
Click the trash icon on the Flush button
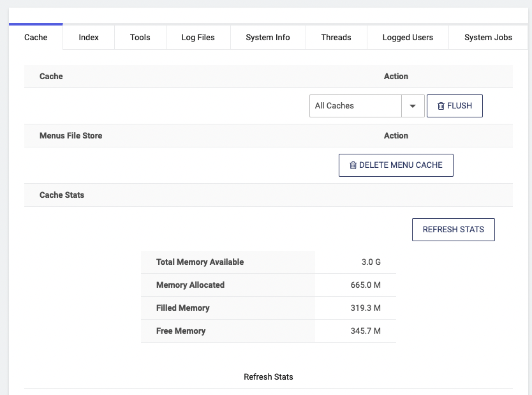[x=441, y=106]
